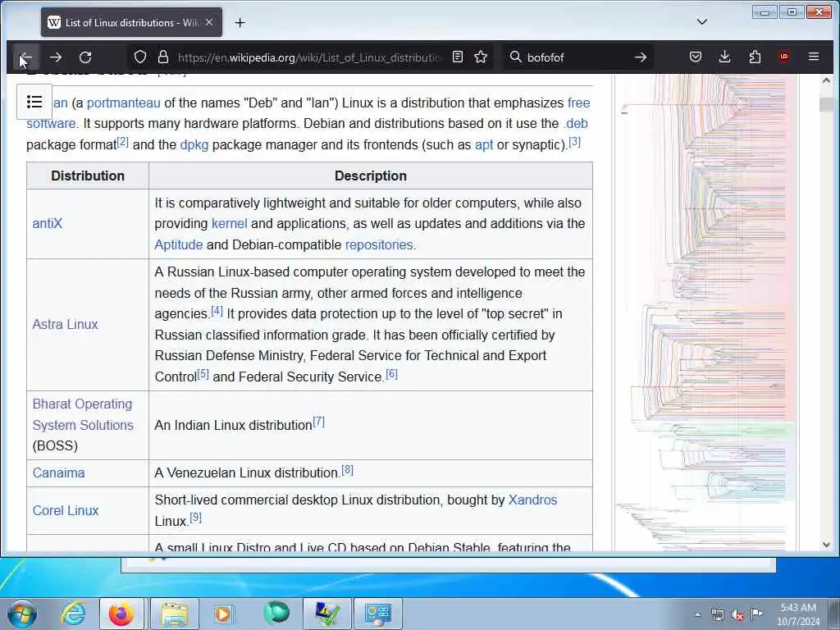840x630 pixels.
Task: Go back using the browser back arrow
Action: tap(25, 57)
